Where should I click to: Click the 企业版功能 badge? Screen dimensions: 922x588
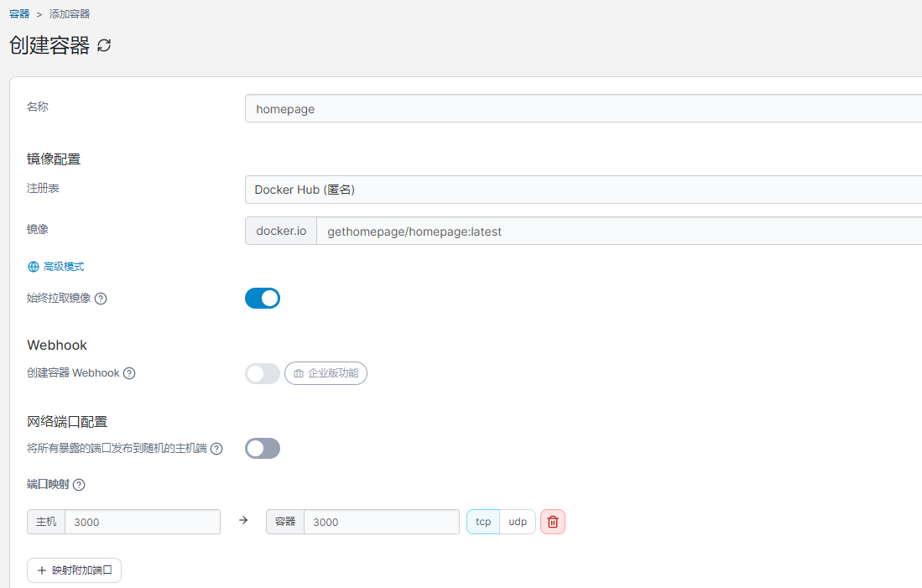tap(326, 373)
